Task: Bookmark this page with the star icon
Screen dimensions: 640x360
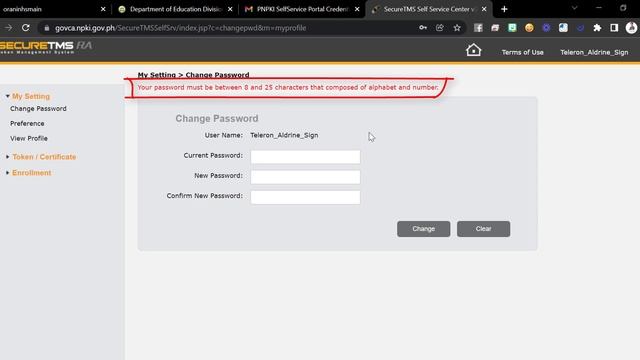Action: [x=457, y=28]
